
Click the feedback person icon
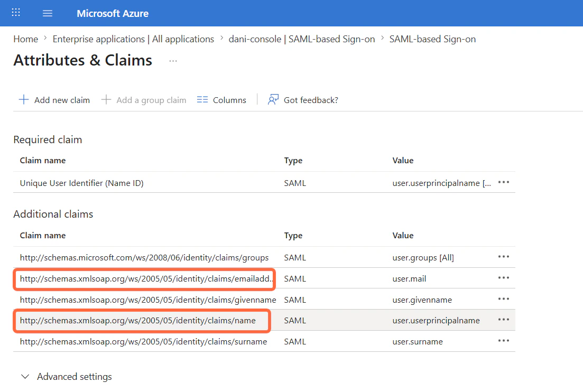pyautogui.click(x=273, y=99)
